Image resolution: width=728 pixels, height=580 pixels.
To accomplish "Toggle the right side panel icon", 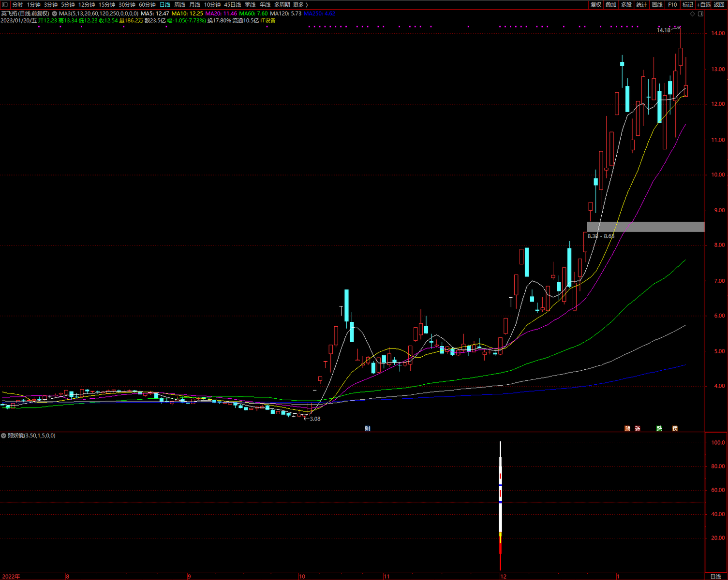I will 701,14.
